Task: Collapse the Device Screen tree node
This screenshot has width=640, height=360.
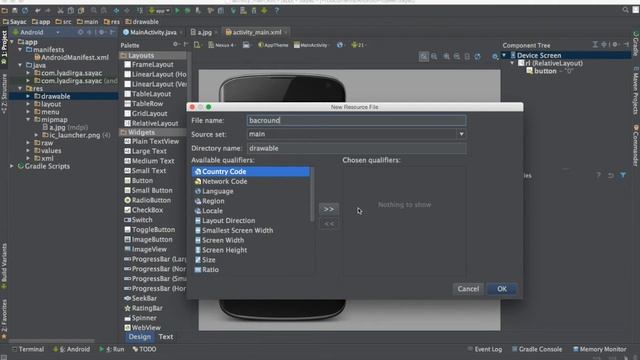Action: 504,55
